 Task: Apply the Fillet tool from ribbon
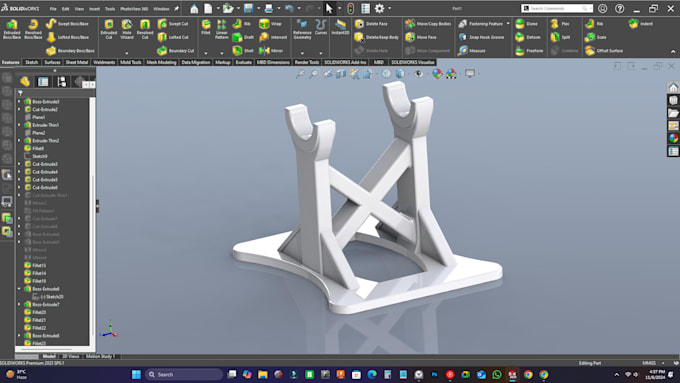pos(206,27)
